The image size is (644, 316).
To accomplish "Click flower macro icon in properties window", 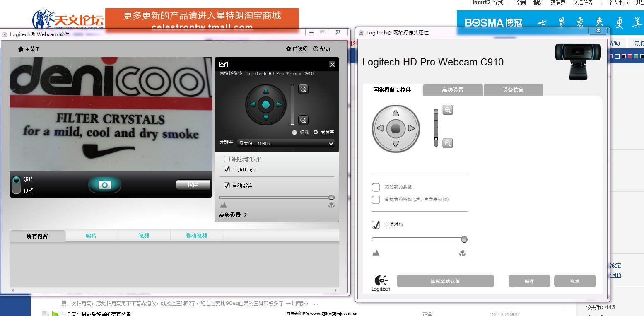I will [463, 253].
